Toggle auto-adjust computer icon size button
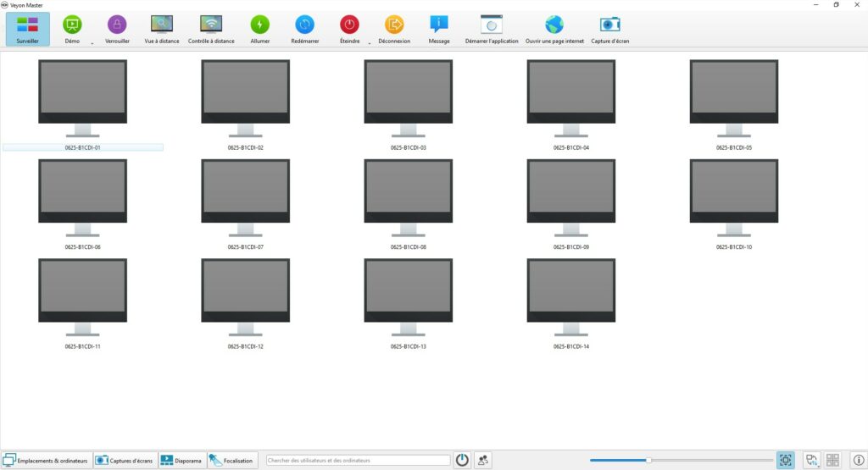868x470 pixels. pyautogui.click(x=786, y=460)
